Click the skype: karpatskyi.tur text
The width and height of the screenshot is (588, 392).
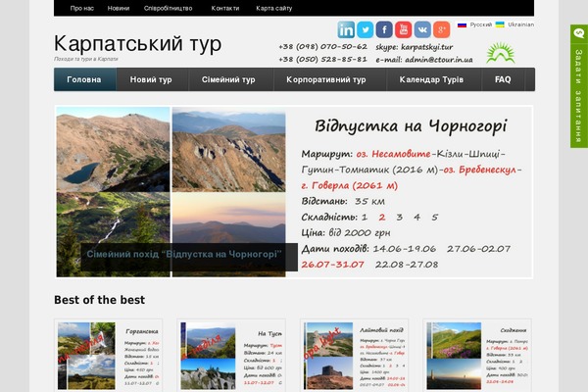coord(415,47)
